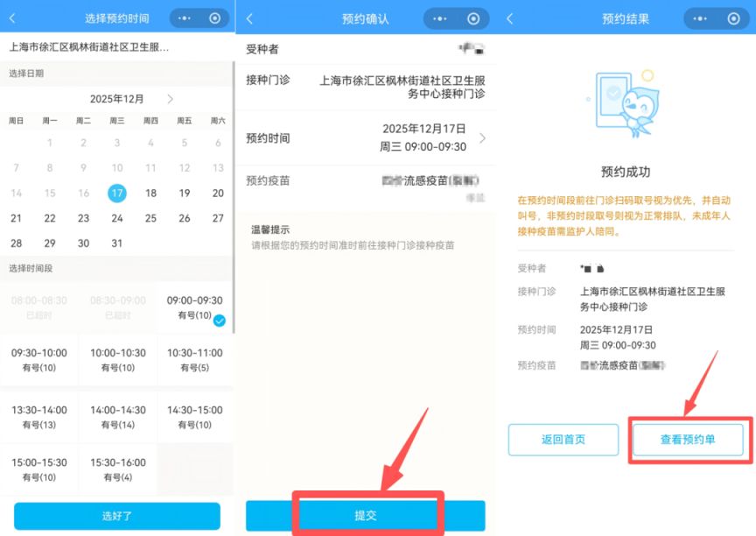Open the more menu on 预约结果 screen
Screen dimensions: 756x536
700,18
